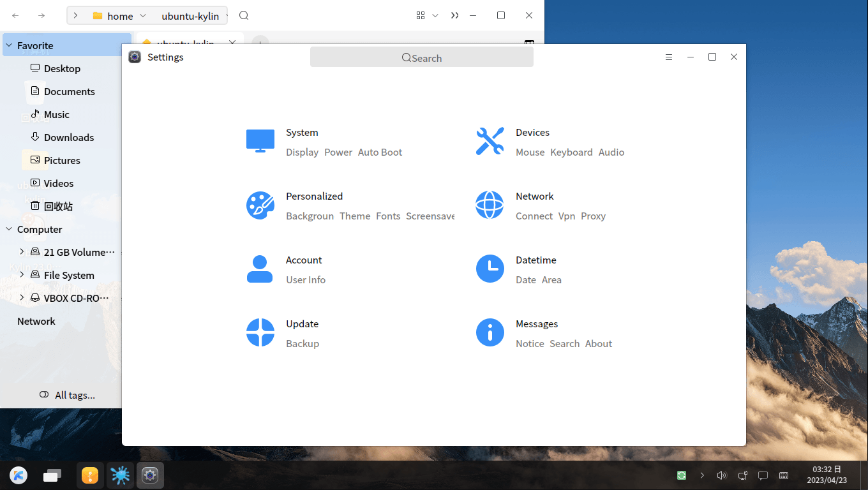The width and height of the screenshot is (868, 490).
Task: Open the start menu from the taskbar
Action: [19, 475]
